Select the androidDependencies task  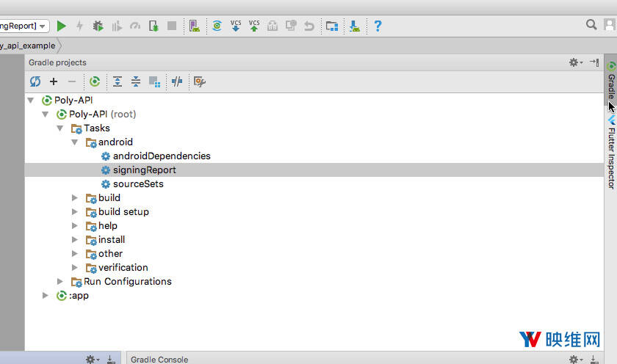(x=161, y=156)
